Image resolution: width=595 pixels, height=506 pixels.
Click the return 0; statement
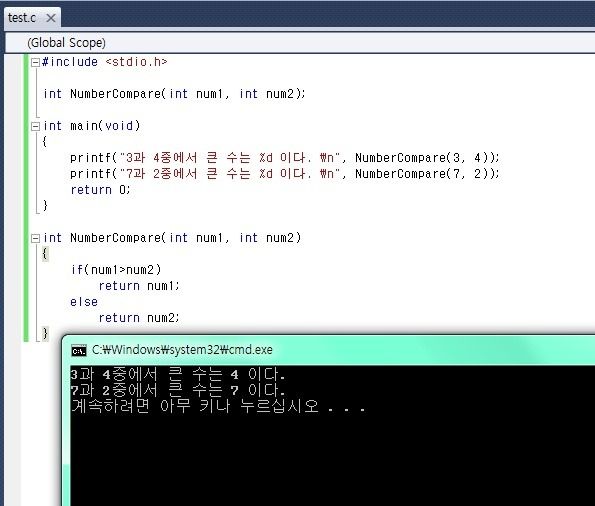(x=101, y=190)
